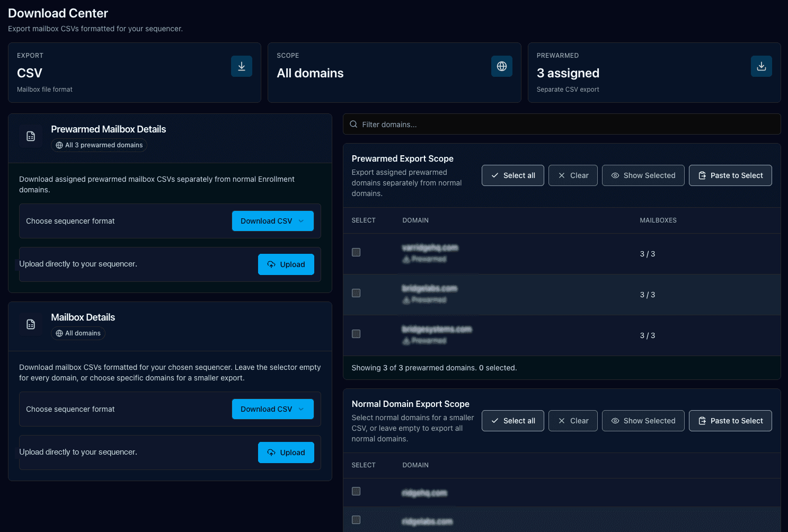788x532 pixels.
Task: Click the '3 assigned' prewarmed card value
Action: 568,73
